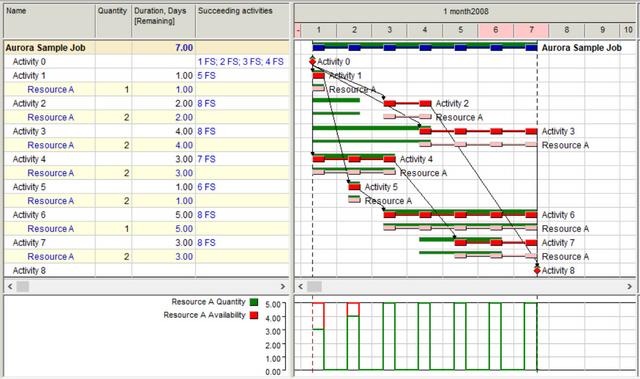
Task: Click the Resource A Availability legend label
Action: (x=204, y=315)
